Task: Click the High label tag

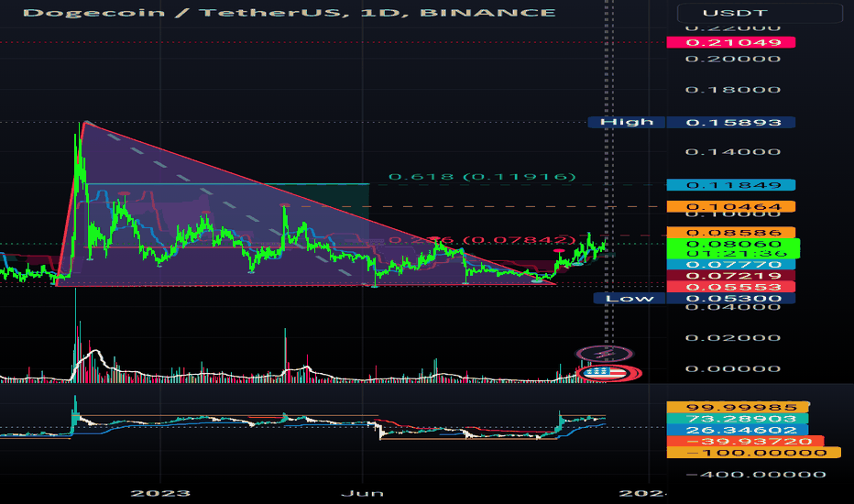Action: coord(627,122)
